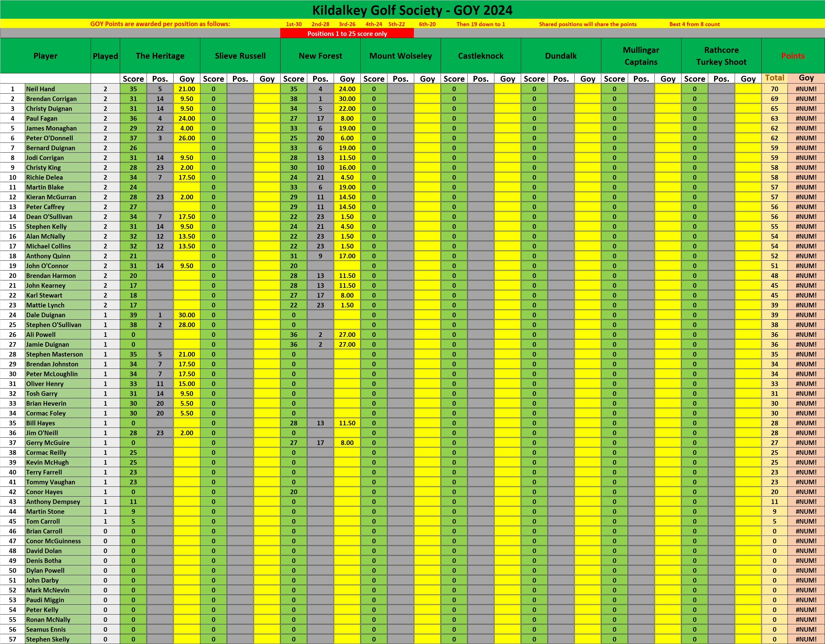The image size is (825, 644).
Task: Click Peter O'Donnell's Heritage Goy 26.00
Action: (187, 138)
